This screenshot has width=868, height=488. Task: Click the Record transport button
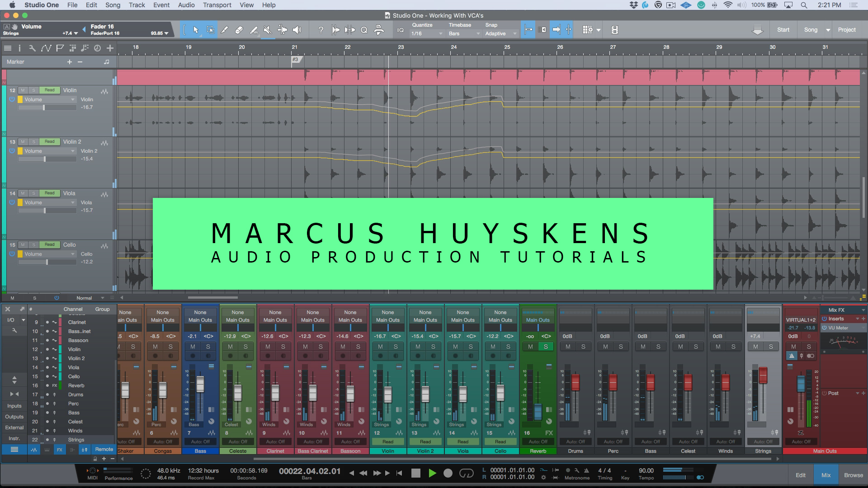click(x=448, y=473)
